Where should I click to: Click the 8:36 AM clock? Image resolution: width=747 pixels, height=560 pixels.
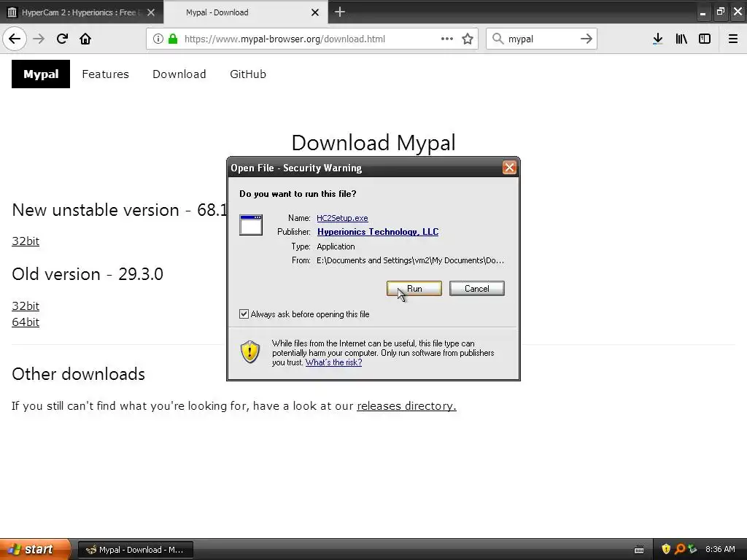coord(720,549)
